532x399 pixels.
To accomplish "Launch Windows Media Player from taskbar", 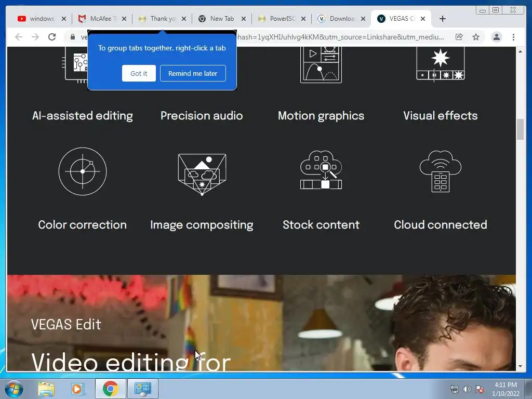I will 77,389.
